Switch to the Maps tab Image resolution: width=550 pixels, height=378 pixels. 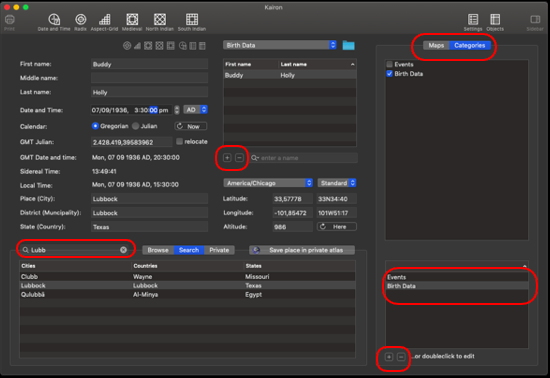[x=436, y=45]
